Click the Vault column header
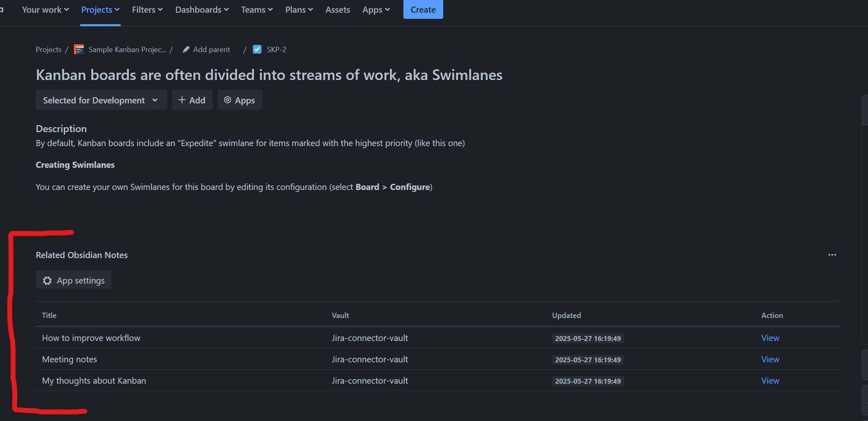The height and width of the screenshot is (421, 868). tap(340, 316)
